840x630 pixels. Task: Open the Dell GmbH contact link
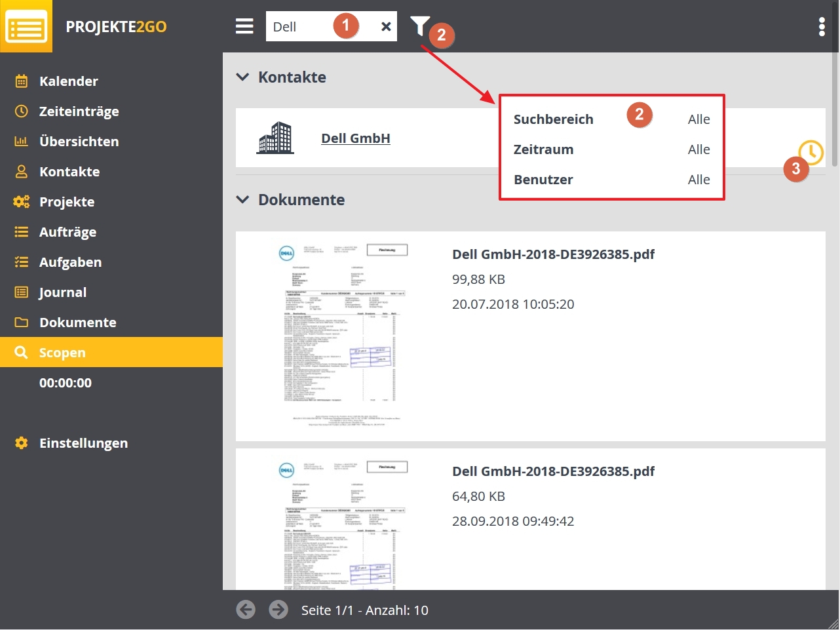point(356,138)
